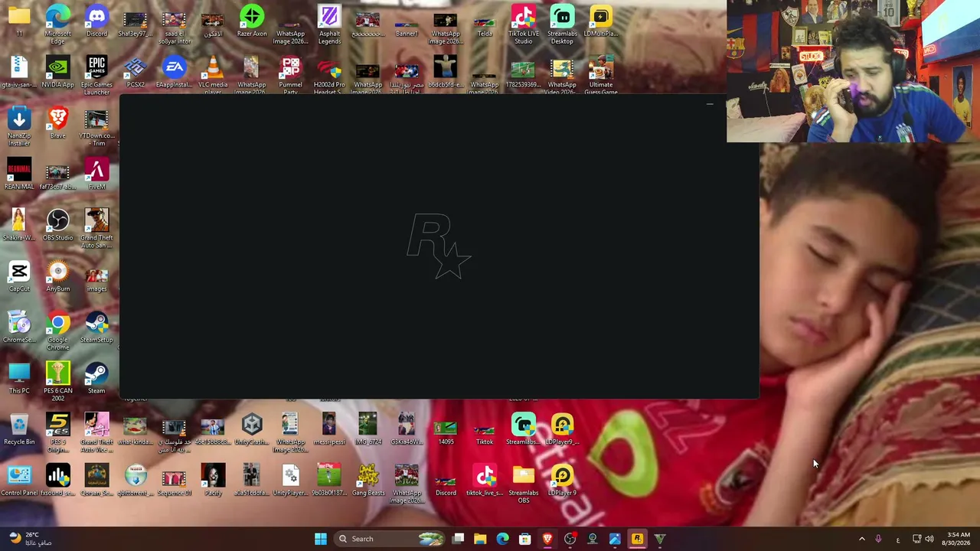Select the Epic Games Launcher icon

pyautogui.click(x=96, y=74)
